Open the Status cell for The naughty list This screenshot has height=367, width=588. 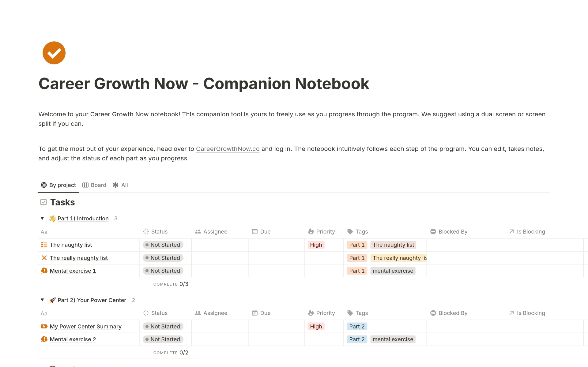(163, 245)
